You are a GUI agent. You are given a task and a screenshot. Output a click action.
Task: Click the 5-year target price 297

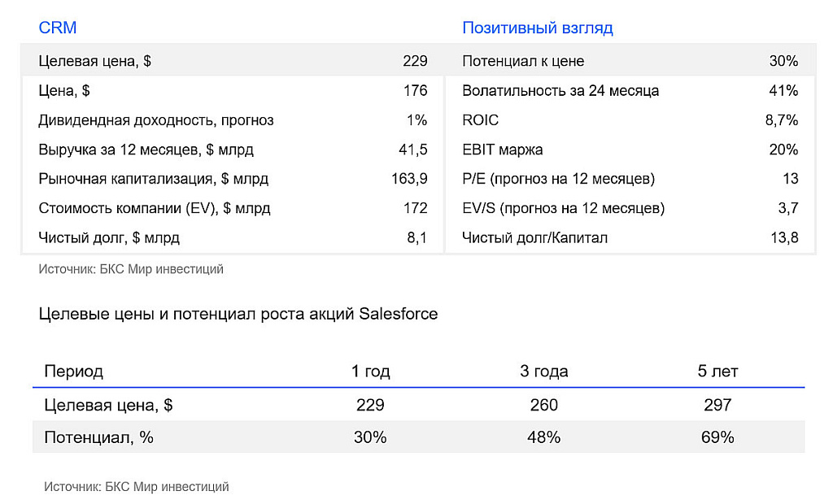tap(717, 405)
